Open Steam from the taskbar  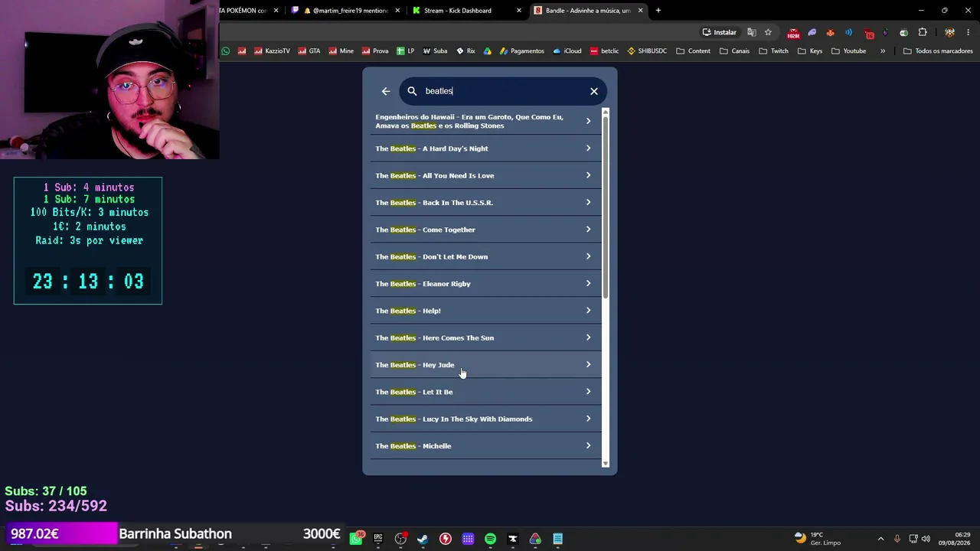tap(423, 539)
